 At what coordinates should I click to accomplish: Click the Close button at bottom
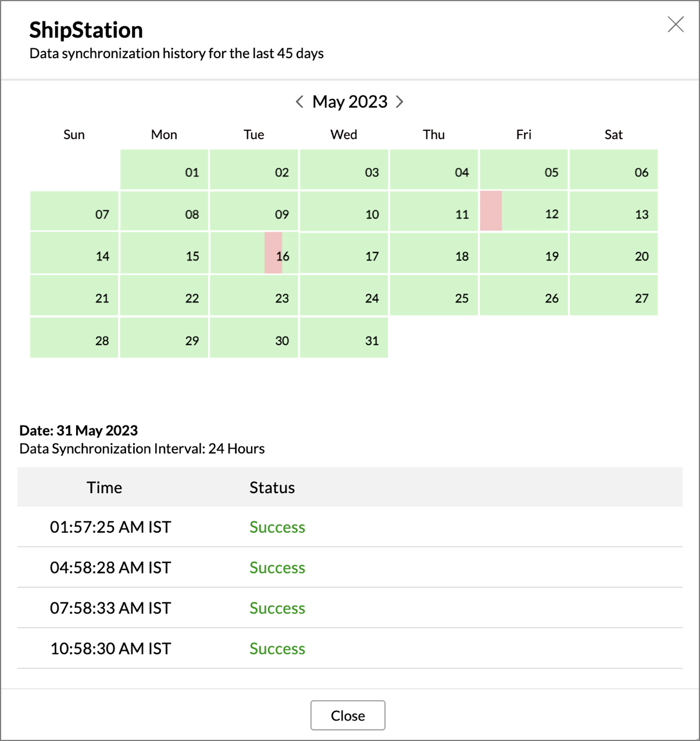point(348,715)
